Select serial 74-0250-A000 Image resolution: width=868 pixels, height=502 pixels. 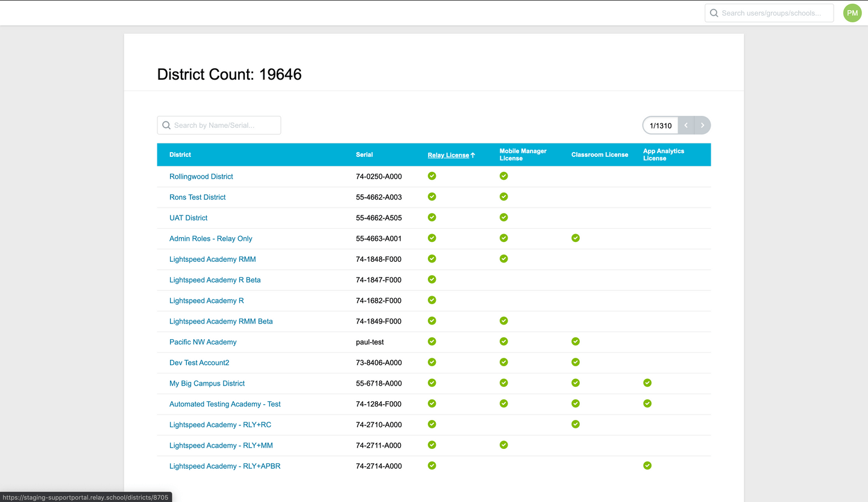379,177
